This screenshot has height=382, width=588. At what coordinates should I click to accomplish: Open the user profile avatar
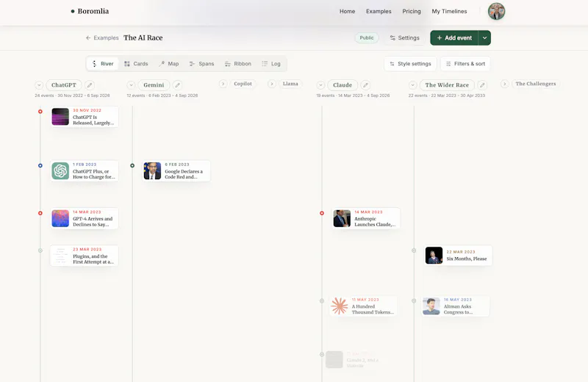tap(496, 11)
